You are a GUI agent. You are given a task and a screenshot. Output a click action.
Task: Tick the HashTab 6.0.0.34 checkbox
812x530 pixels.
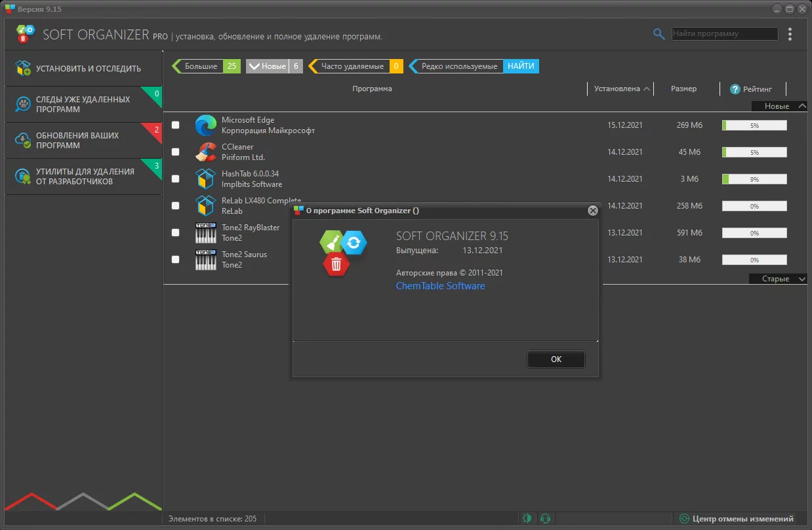coord(175,178)
